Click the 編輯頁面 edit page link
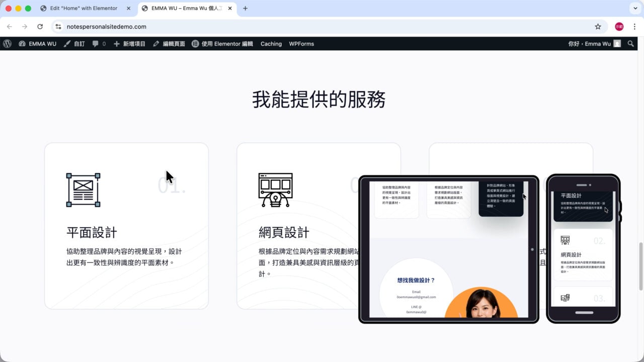Screen dimensions: 644x362 point(169,44)
